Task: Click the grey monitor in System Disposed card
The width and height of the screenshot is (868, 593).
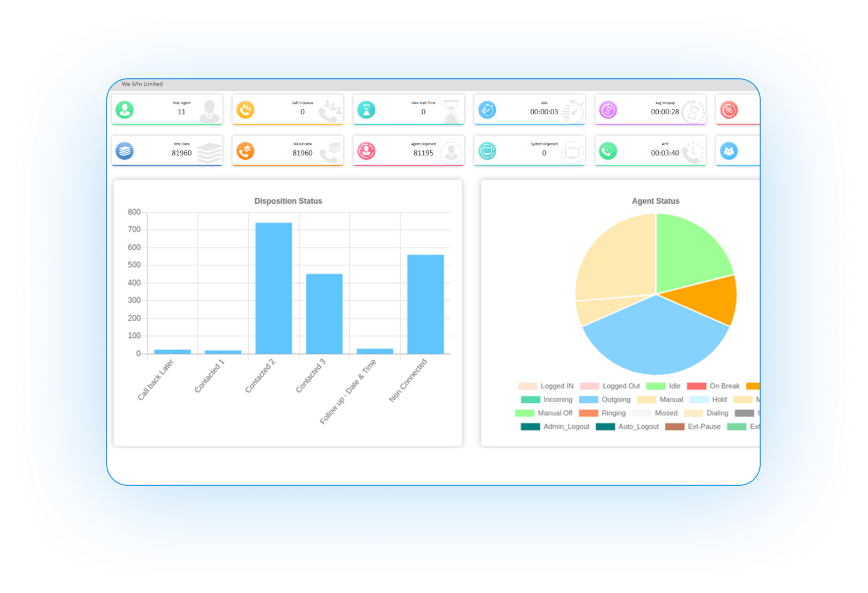Action: point(572,153)
